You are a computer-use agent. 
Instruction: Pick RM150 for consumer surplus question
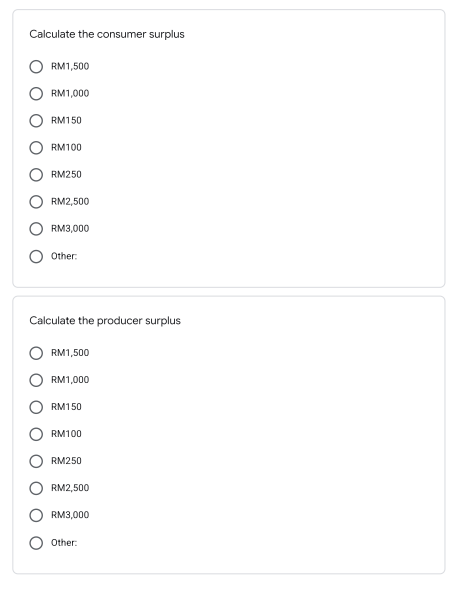click(x=36, y=121)
